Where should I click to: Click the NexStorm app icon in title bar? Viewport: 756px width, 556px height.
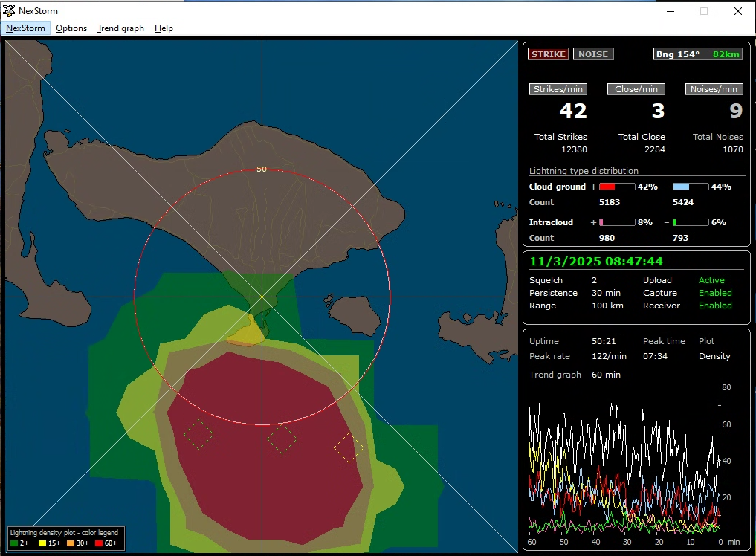click(x=10, y=11)
